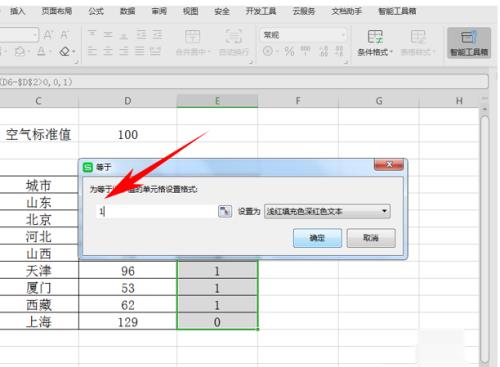The image size is (500, 367).
Task: Open the font size dropdown arrow
Action: (x=35, y=35)
